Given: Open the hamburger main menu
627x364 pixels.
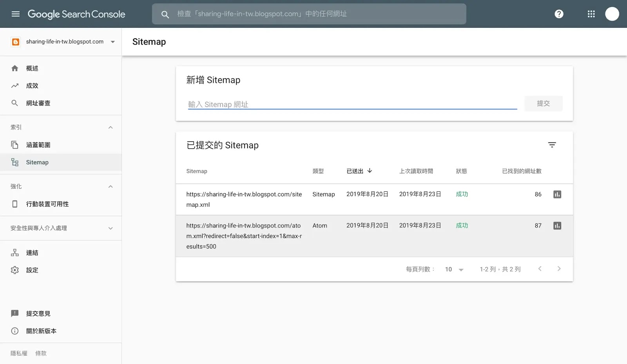Looking at the screenshot, I should [16, 14].
